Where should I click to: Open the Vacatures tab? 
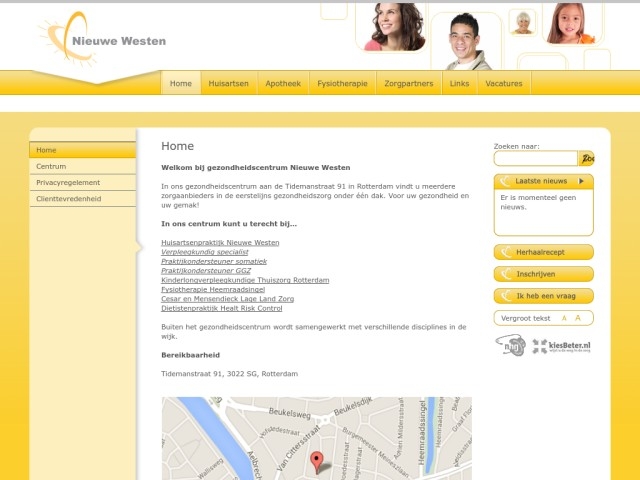504,84
